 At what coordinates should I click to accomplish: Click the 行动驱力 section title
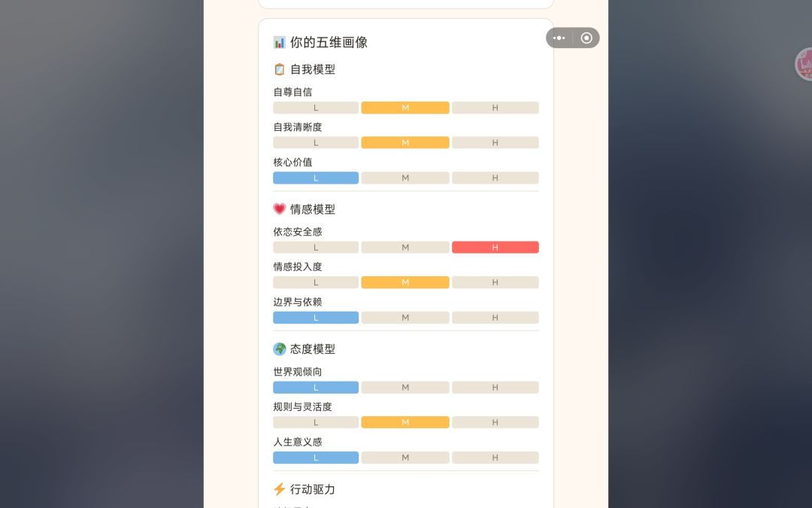312,489
